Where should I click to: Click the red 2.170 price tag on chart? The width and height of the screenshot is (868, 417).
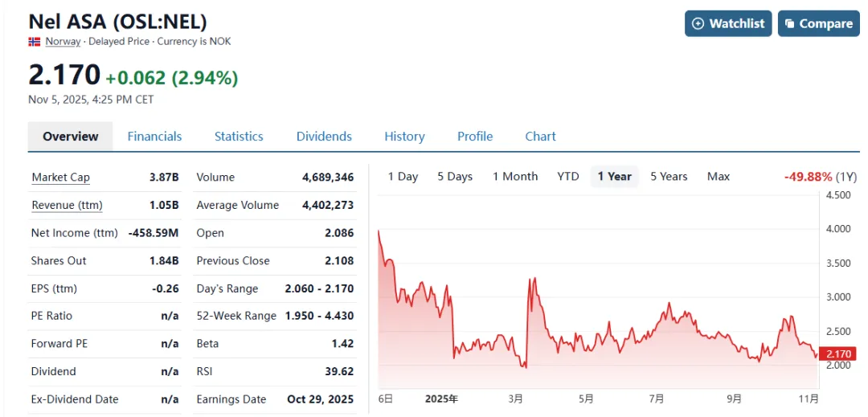coord(837,354)
